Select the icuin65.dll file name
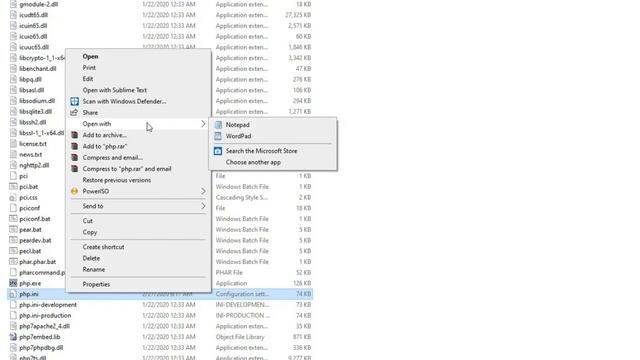Viewport: 640px width, 360px height. (33, 26)
